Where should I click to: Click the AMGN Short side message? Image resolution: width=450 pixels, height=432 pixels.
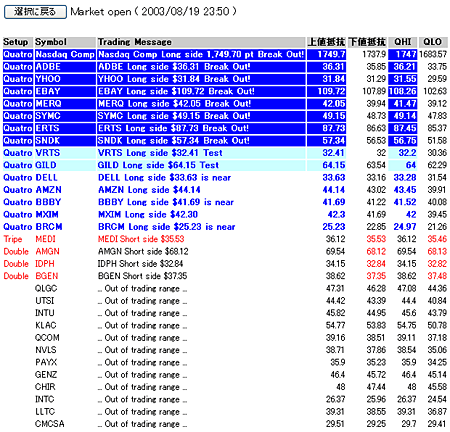tap(143, 251)
